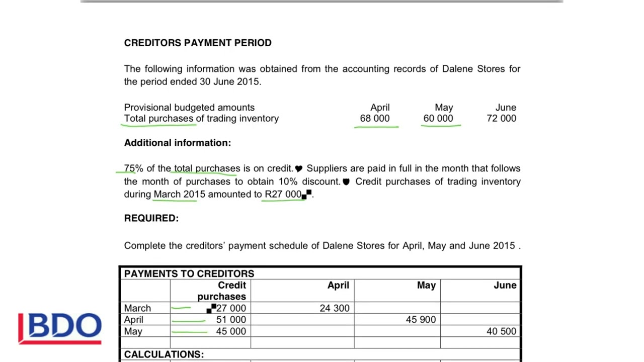
Task: Click the April header above 68 000
Action: [x=380, y=108]
